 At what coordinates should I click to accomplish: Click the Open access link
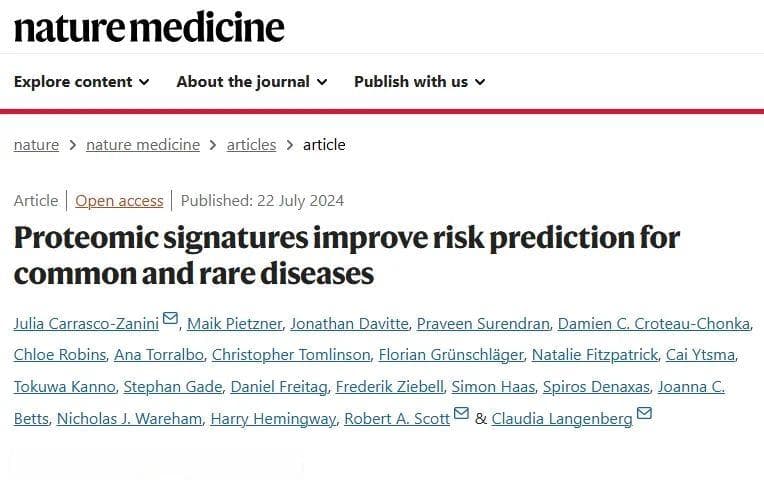[119, 201]
